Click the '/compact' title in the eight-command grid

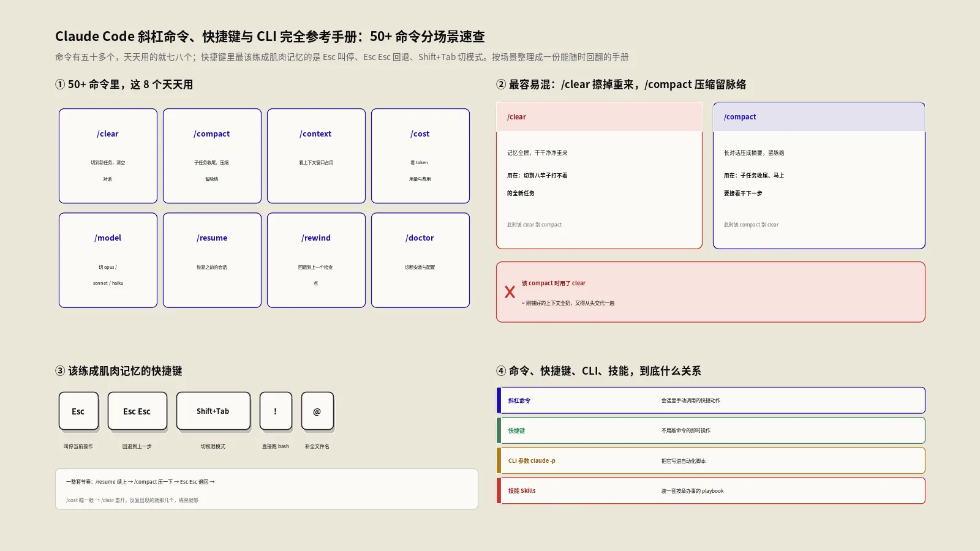[x=212, y=133]
